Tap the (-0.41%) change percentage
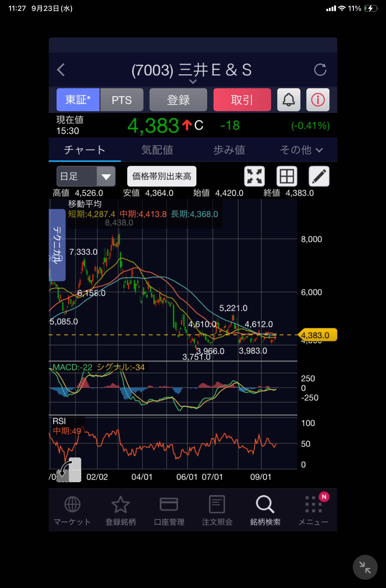 point(310,125)
